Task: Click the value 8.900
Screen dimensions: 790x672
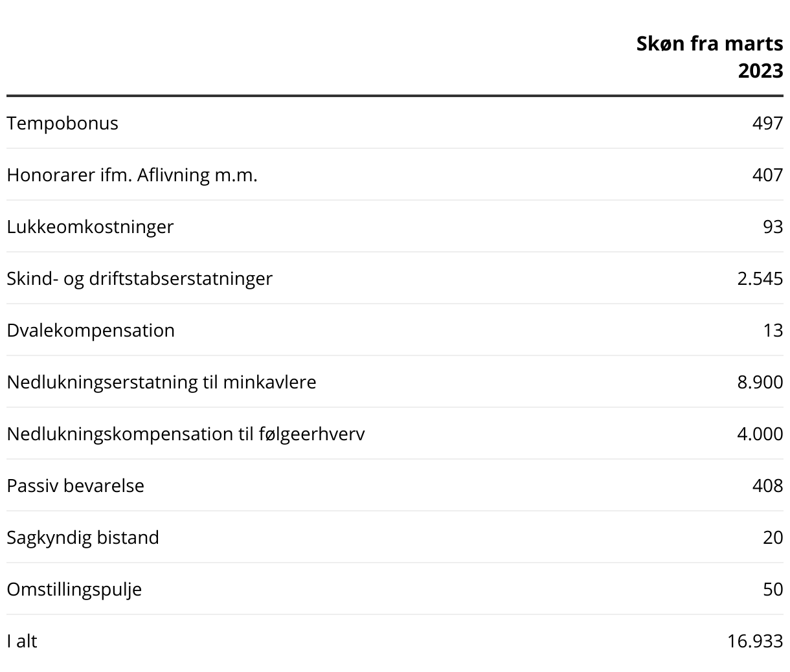Action: tap(760, 382)
